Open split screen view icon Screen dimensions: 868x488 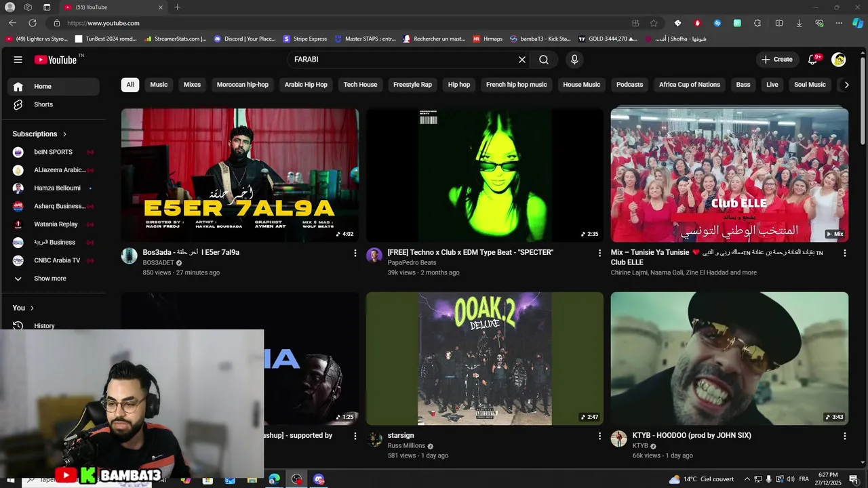pos(779,23)
